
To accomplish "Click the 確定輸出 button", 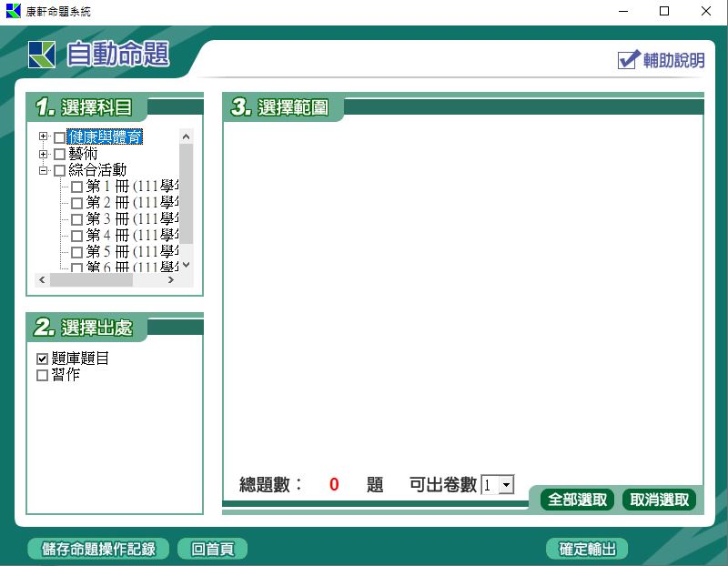I will [587, 549].
